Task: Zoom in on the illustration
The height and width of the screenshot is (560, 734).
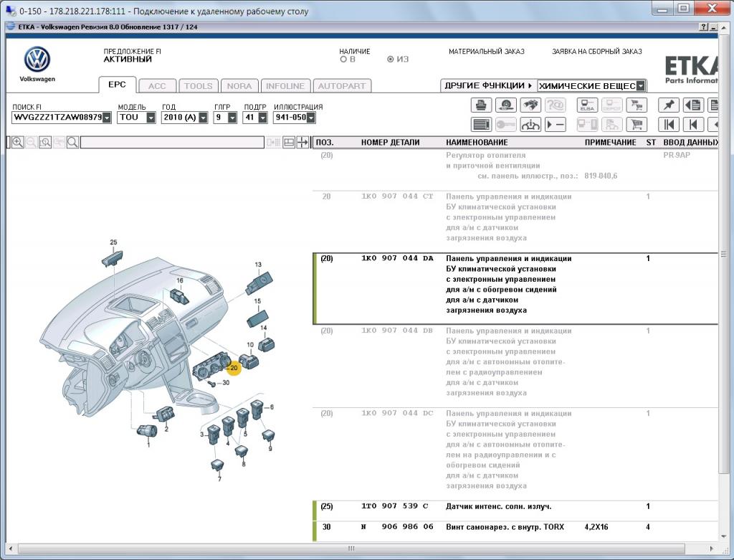Action: tap(18, 143)
